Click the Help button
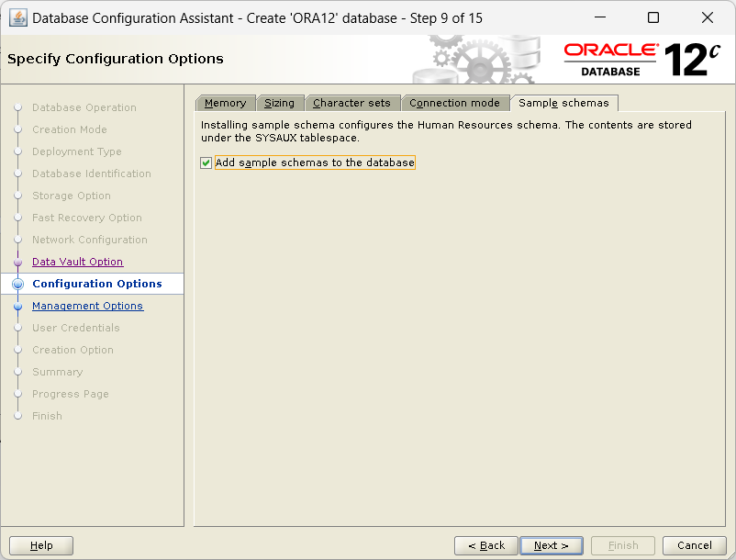The width and height of the screenshot is (736, 560). 41,545
